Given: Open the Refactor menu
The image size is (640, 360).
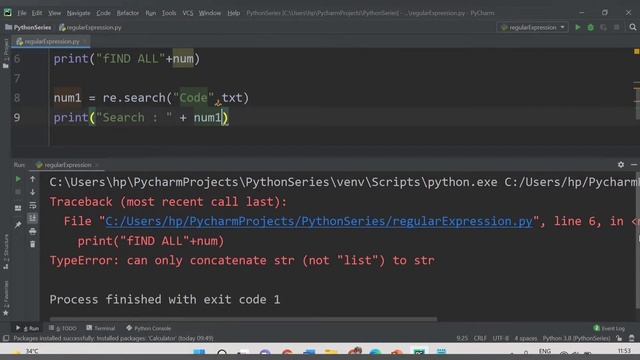Looking at the screenshot, I should [x=128, y=13].
